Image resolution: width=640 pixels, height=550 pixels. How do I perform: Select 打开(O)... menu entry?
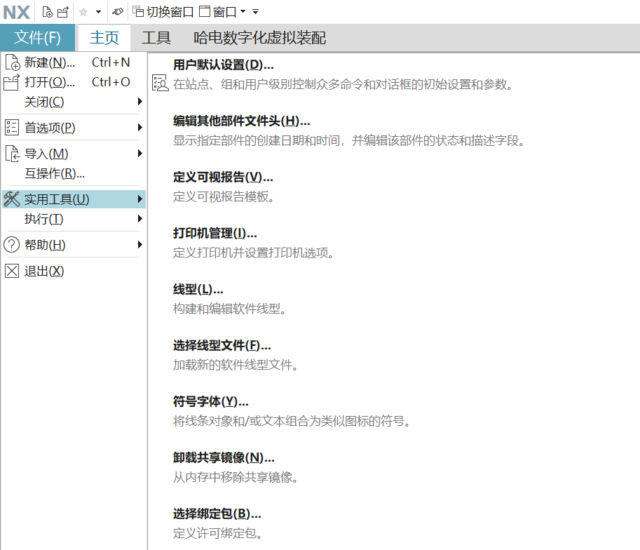(73, 82)
